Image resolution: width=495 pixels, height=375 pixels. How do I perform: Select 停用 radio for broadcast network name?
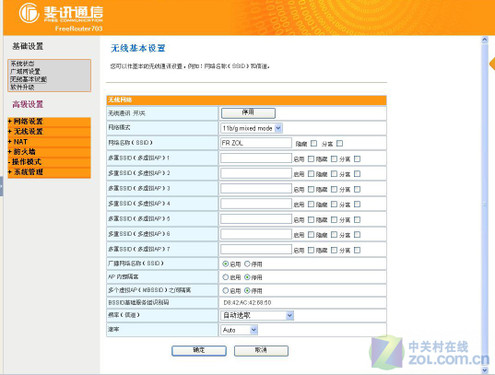coord(247,264)
